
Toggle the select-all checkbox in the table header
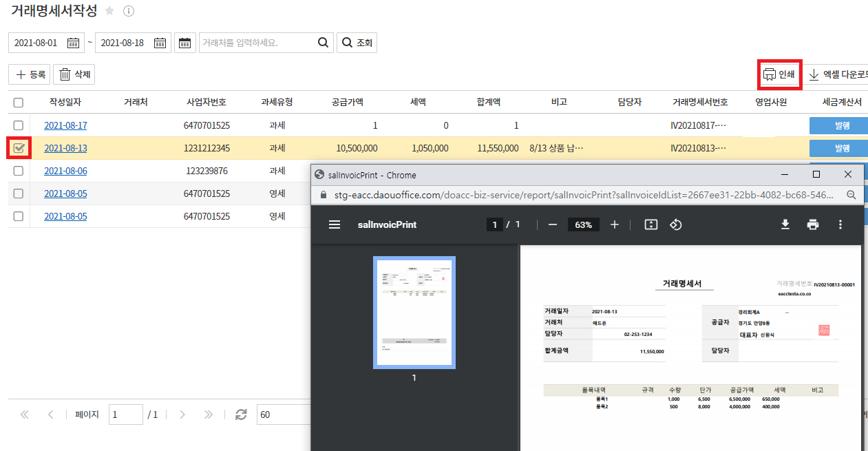tap(19, 102)
